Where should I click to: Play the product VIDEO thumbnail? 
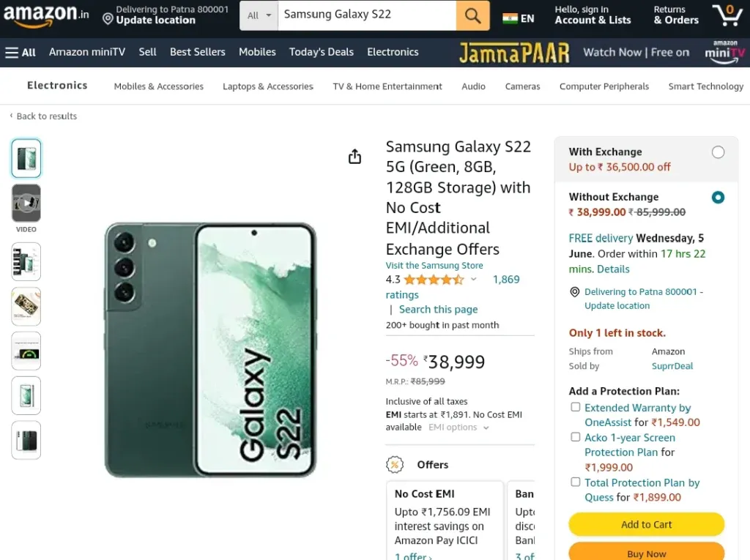point(26,204)
